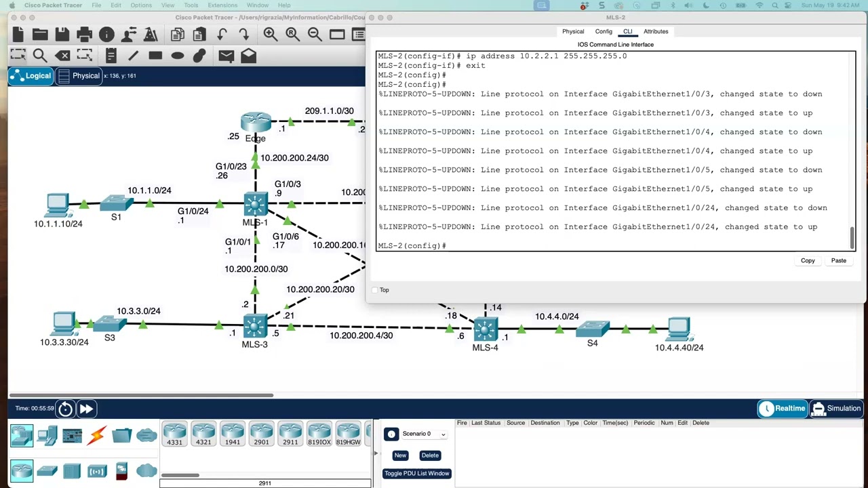Click Toggle PDU List Window button
The height and width of the screenshot is (488, 868).
pos(416,473)
